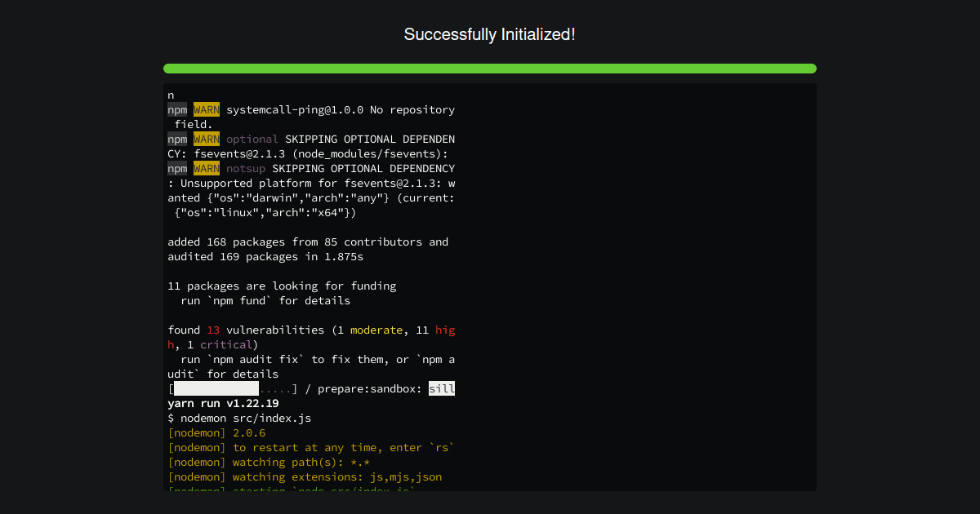Click the WARN badge beside notsup
The image size is (980, 514).
click(x=207, y=168)
